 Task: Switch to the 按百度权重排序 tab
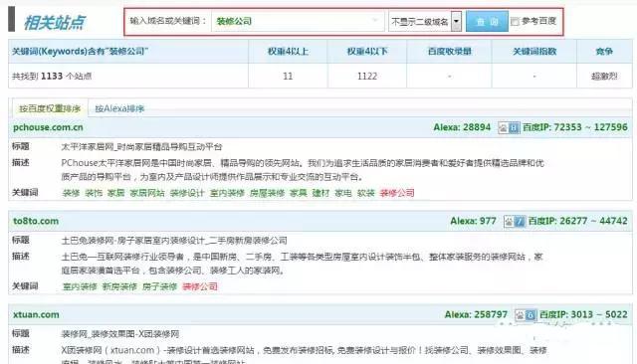pyautogui.click(x=50, y=108)
